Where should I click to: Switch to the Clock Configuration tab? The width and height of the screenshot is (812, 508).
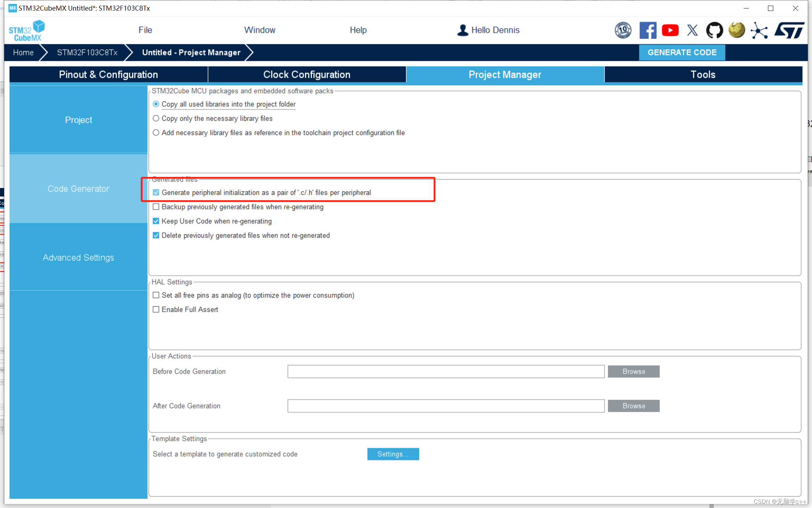point(306,74)
